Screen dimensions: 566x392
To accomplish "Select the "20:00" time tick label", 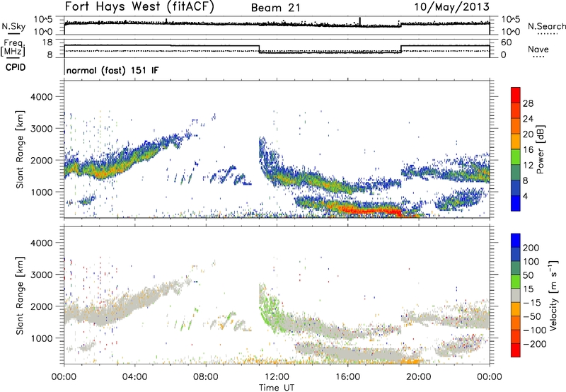I will click(419, 377).
